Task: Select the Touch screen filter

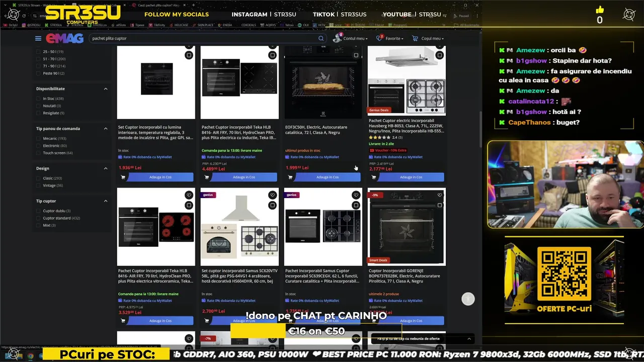Action: (x=39, y=153)
